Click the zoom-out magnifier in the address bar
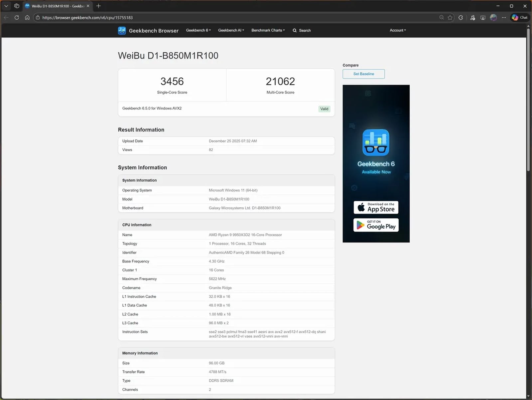The image size is (532, 400). (x=441, y=17)
